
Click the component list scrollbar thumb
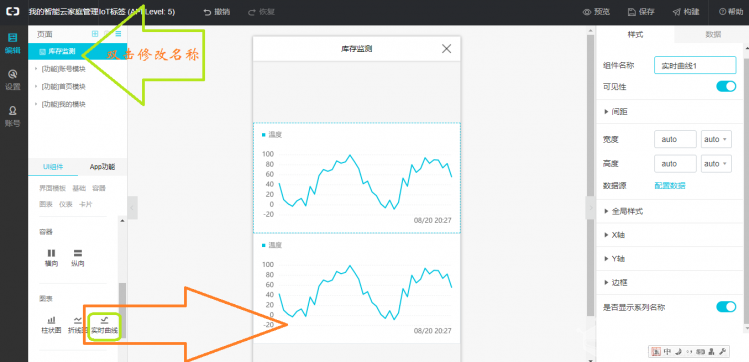[x=123, y=310]
